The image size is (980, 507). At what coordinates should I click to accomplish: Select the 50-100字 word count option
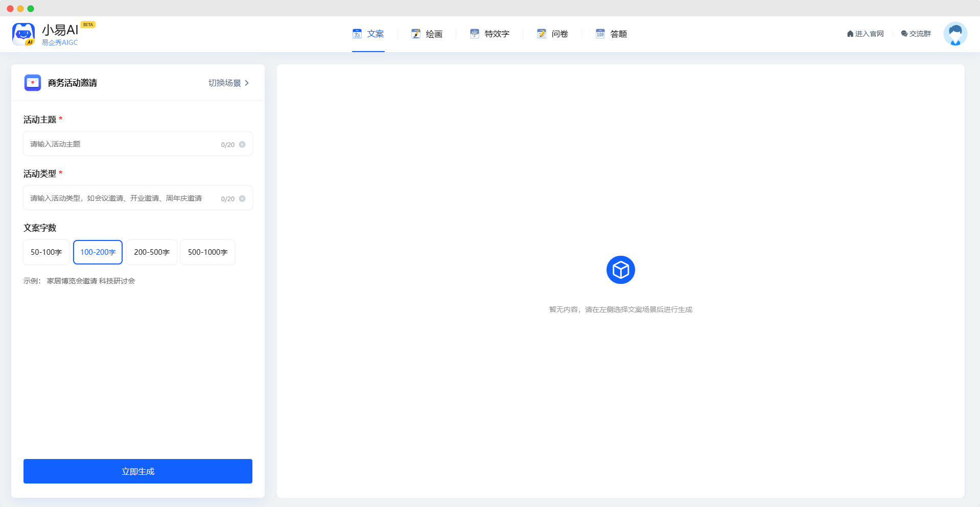46,252
